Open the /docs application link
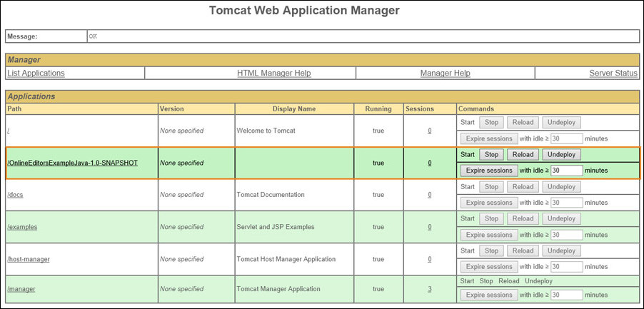The image size is (644, 309). tap(15, 195)
